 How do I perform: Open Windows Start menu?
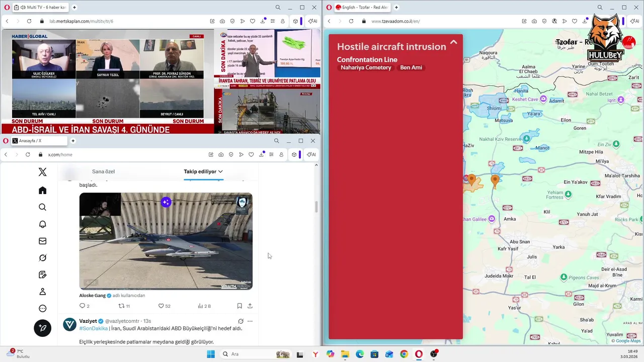coord(211,354)
